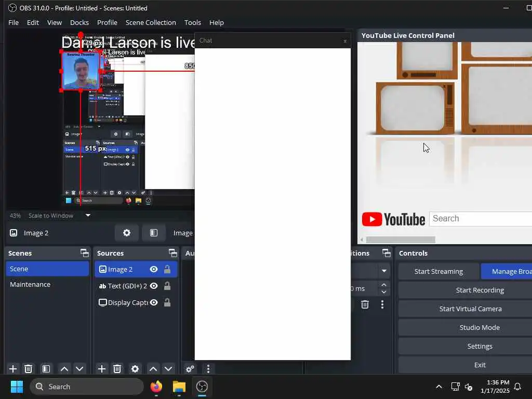
Task: Open the Help menu
Action: pos(217,22)
